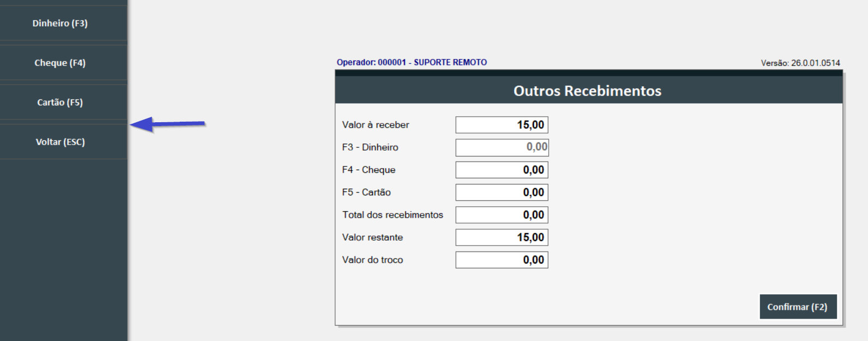
Task: Click the 'Valor do troco' label
Action: (x=372, y=260)
